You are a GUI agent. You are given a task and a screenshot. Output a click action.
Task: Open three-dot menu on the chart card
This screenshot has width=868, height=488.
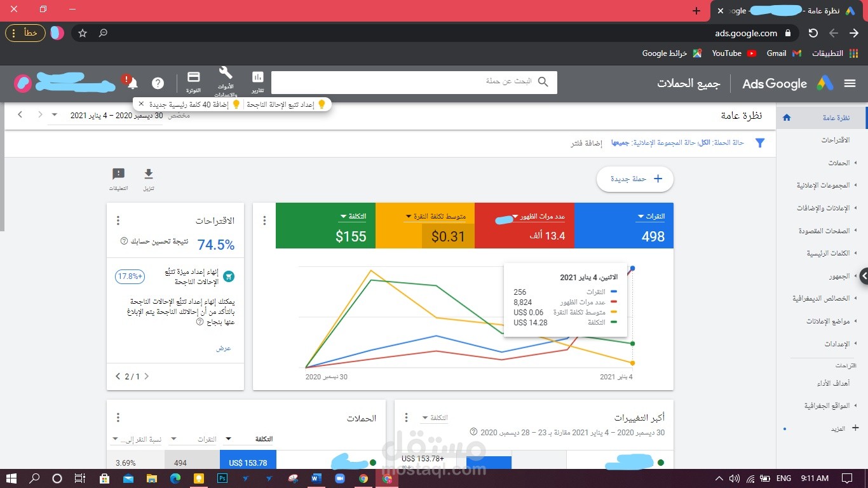coord(265,220)
